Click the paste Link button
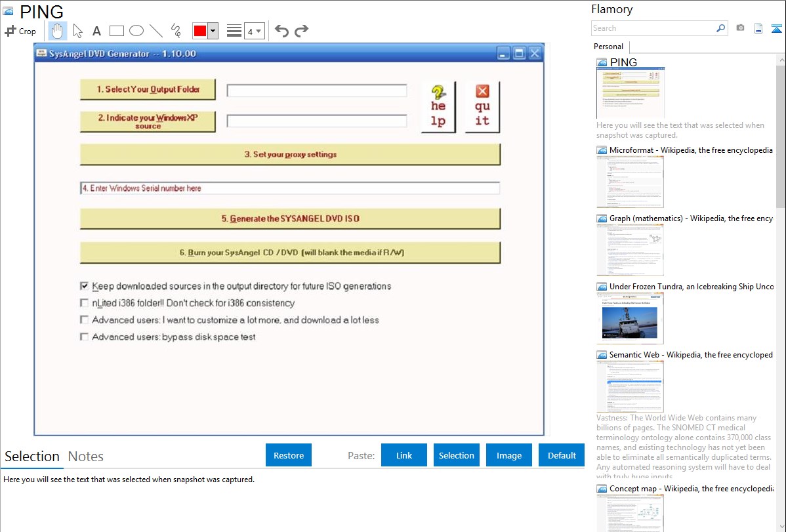786x532 pixels. coord(404,455)
